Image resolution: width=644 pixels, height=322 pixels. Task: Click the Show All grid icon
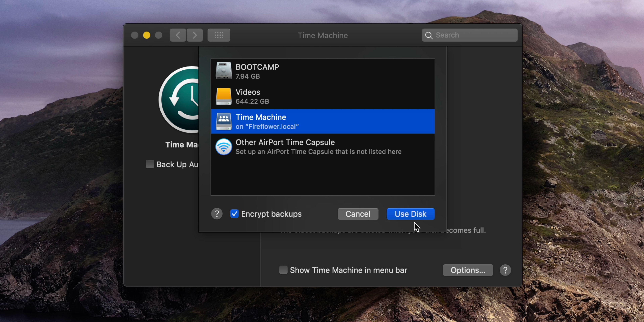tap(219, 35)
